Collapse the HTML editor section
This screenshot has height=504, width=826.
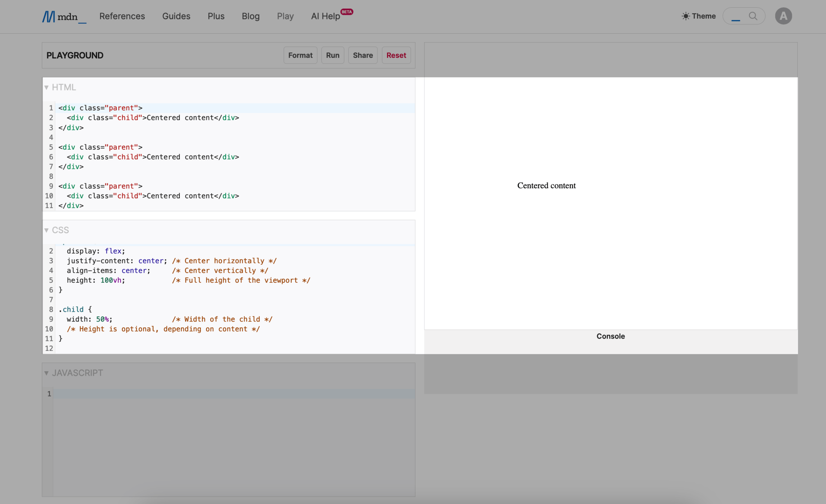click(47, 88)
